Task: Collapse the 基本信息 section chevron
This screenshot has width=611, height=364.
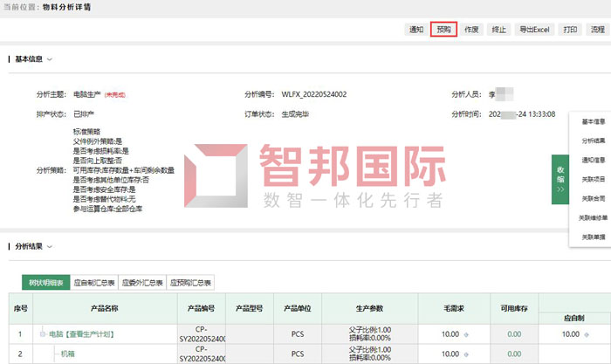Action: pyautogui.click(x=50, y=59)
